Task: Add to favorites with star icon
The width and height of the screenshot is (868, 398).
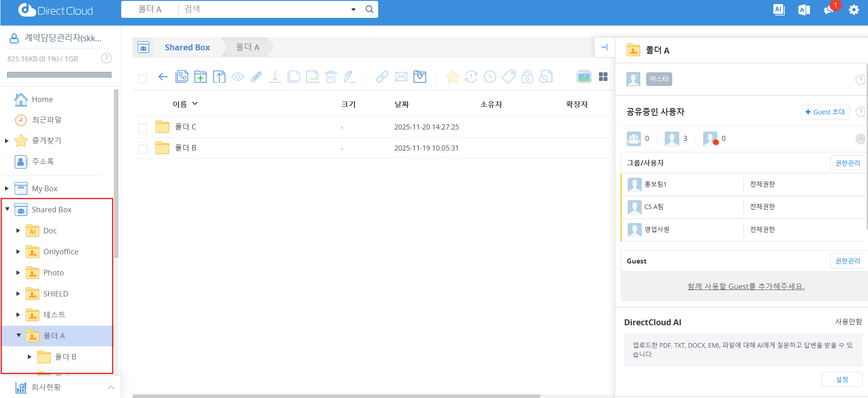Action: coord(452,77)
